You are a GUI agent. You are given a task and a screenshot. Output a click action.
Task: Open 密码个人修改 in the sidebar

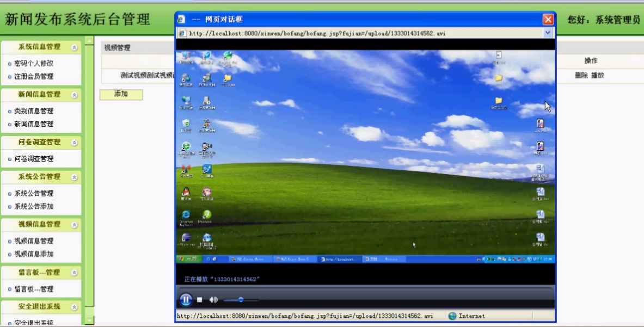(34, 63)
